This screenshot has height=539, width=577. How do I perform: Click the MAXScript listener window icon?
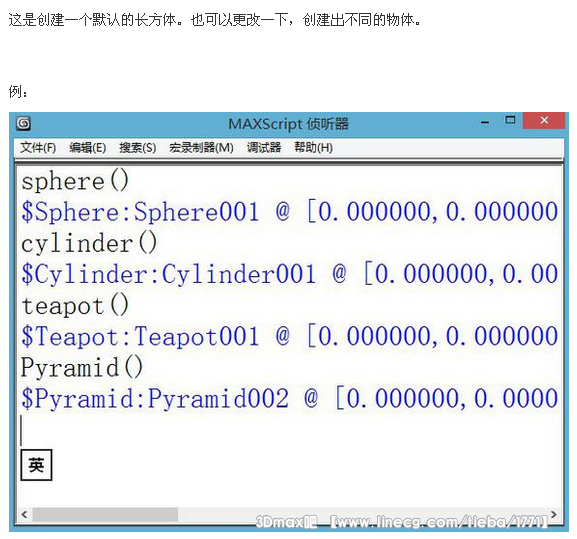[23, 123]
